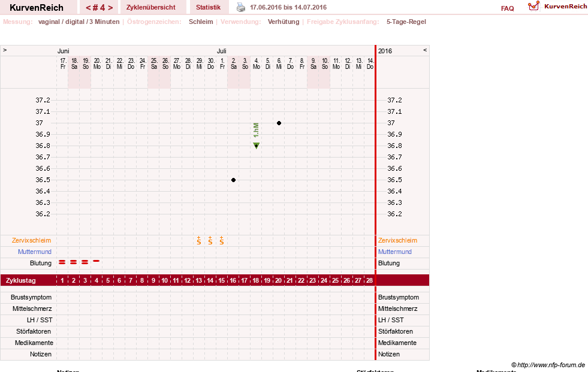Click the left Notizen row label
Viewport: 588px width, 372px height.
click(x=41, y=354)
